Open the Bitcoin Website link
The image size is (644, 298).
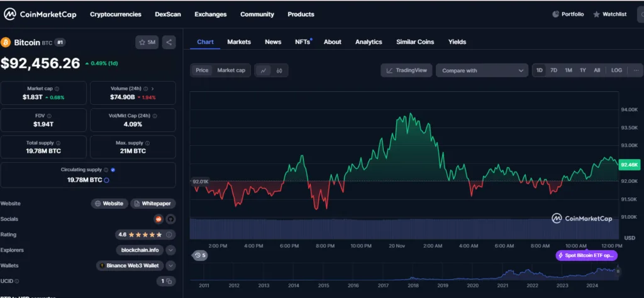pyautogui.click(x=109, y=204)
